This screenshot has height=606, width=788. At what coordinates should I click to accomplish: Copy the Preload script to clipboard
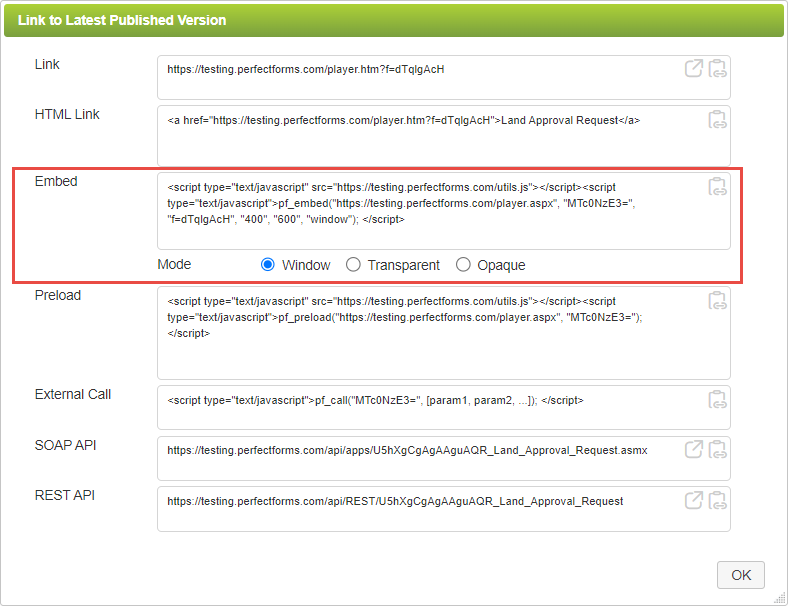click(717, 300)
